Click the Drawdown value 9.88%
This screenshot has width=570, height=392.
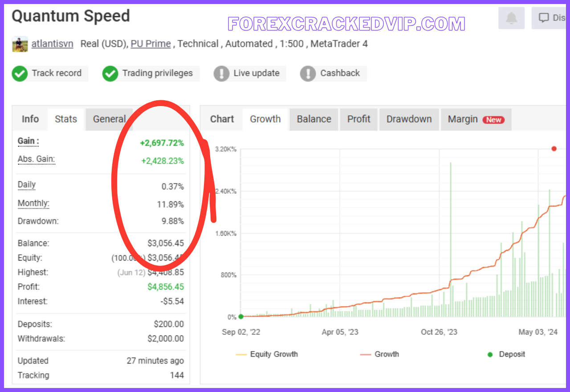(173, 221)
